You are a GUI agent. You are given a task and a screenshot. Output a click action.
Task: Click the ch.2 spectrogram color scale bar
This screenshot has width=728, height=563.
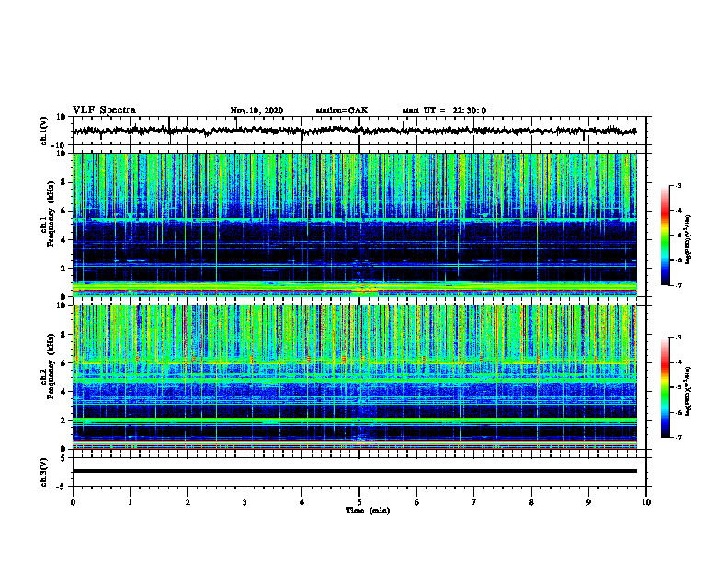coord(665,387)
